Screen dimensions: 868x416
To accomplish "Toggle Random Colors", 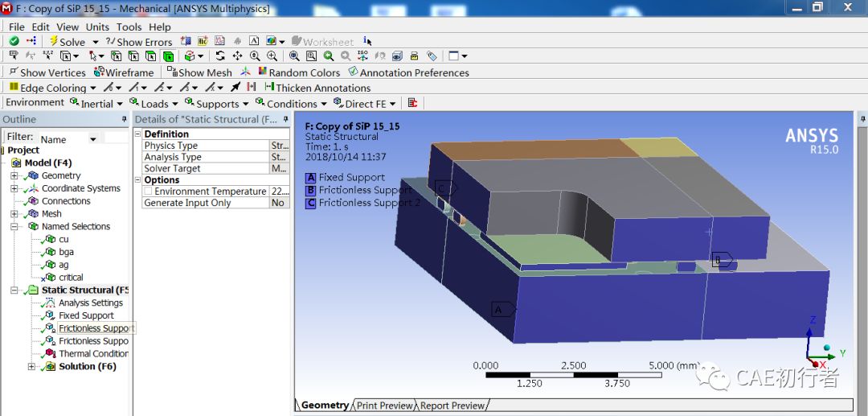I will click(299, 72).
